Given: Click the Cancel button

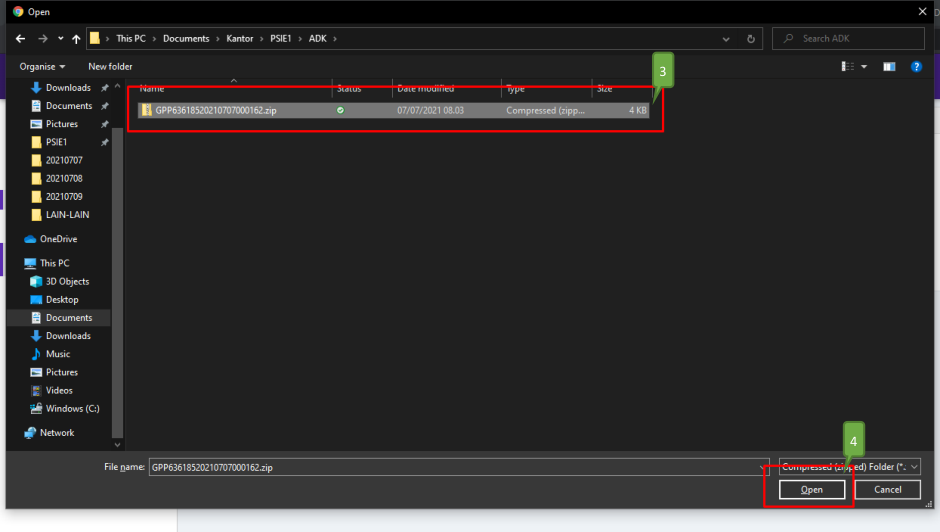Looking at the screenshot, I should click(887, 490).
